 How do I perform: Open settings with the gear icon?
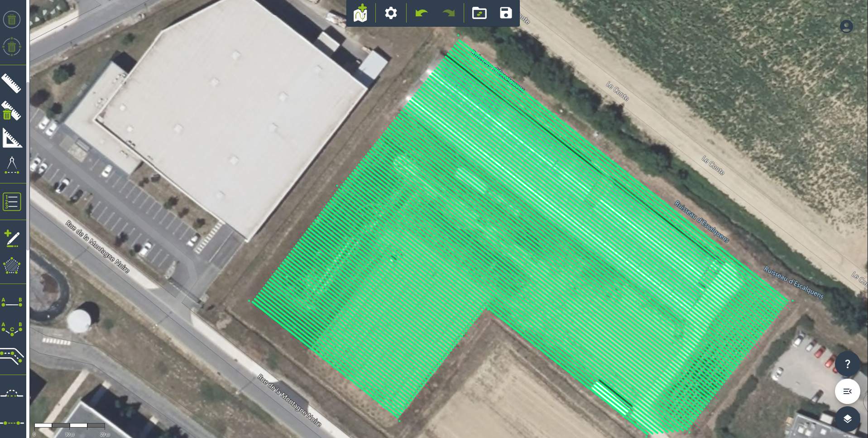(391, 13)
